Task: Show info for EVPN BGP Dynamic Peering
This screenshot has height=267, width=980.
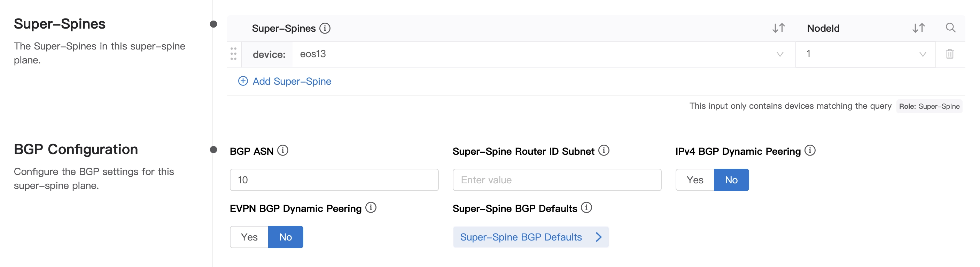Action: point(371,208)
